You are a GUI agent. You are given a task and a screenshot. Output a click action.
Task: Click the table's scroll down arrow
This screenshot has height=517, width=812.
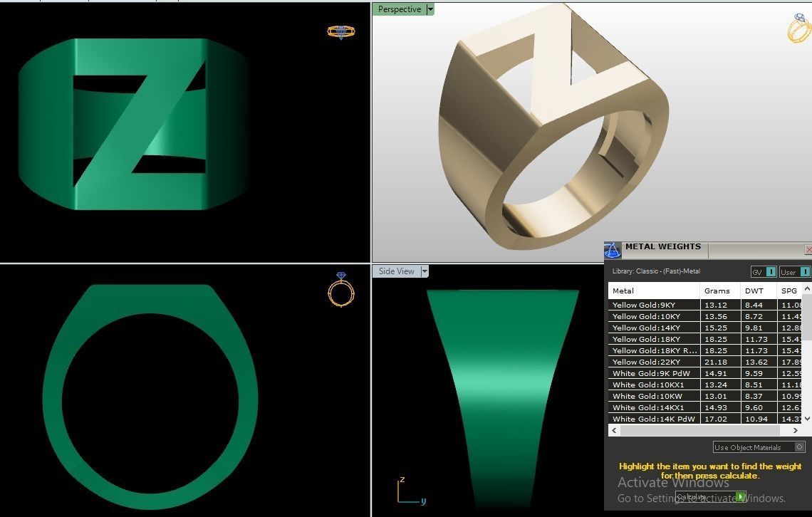pyautogui.click(x=806, y=418)
